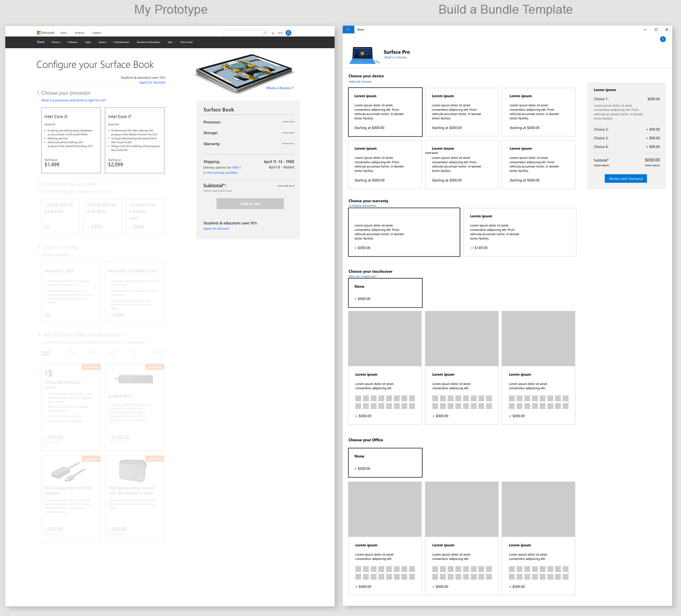Click the Surface Dock product image

(x=134, y=379)
